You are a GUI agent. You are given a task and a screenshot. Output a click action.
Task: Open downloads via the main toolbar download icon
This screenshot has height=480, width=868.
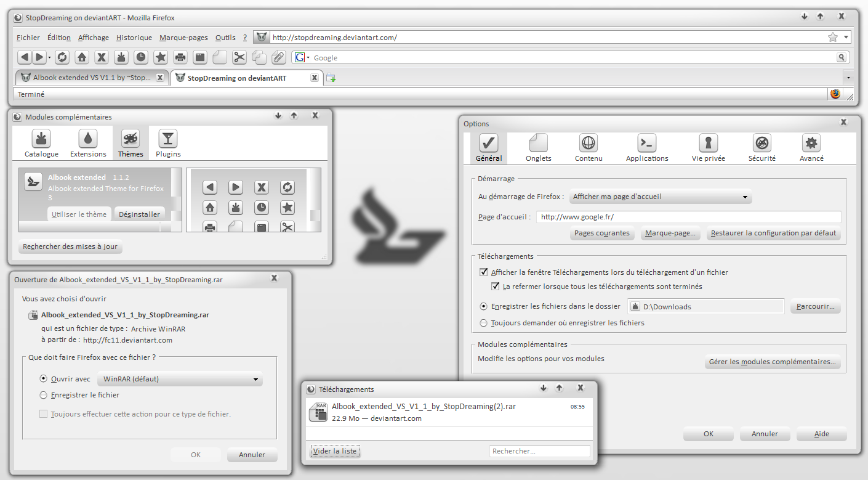[x=121, y=58]
